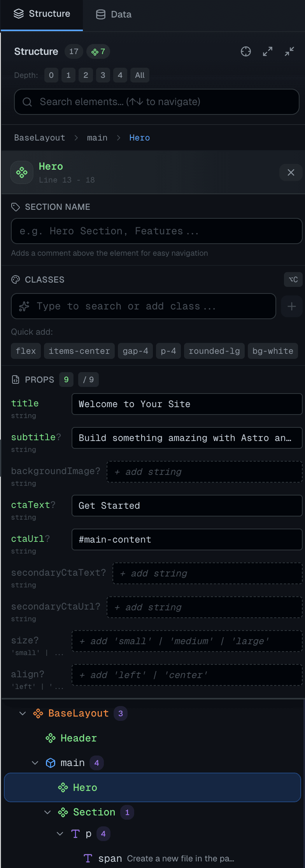The width and height of the screenshot is (305, 868).
Task: Click the tag icon beside SECTION NAME
Action: coord(15,207)
